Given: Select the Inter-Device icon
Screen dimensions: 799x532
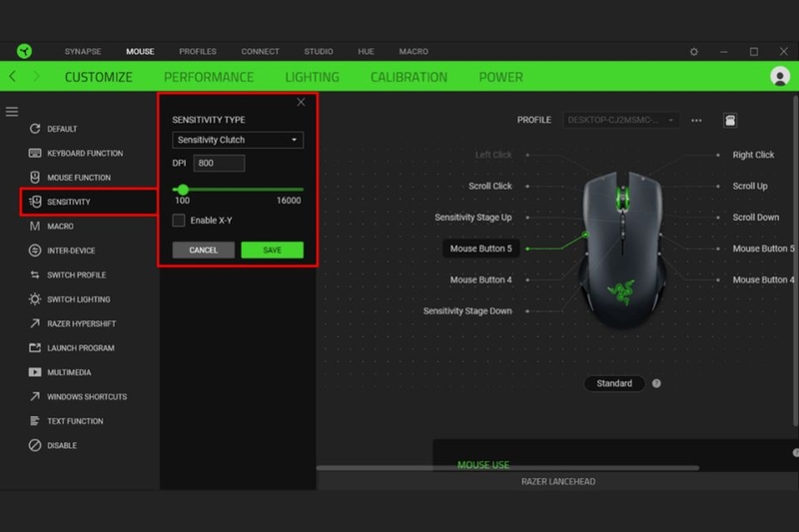Looking at the screenshot, I should 35,251.
